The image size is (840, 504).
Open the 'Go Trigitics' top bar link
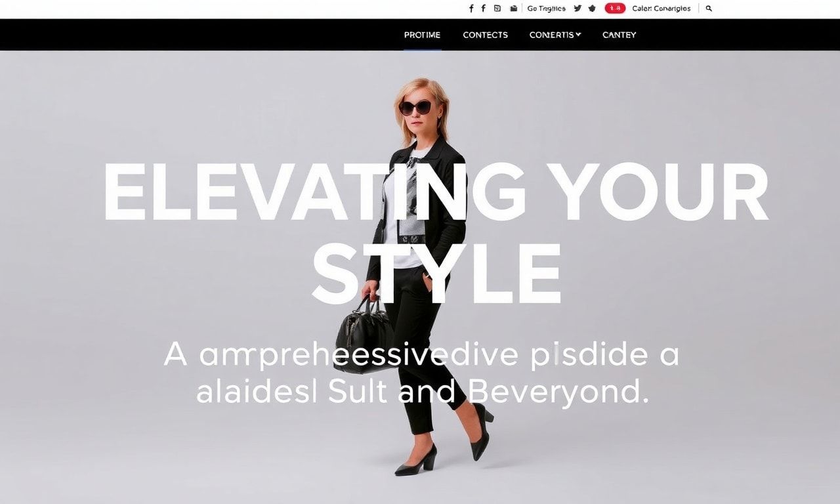point(546,9)
